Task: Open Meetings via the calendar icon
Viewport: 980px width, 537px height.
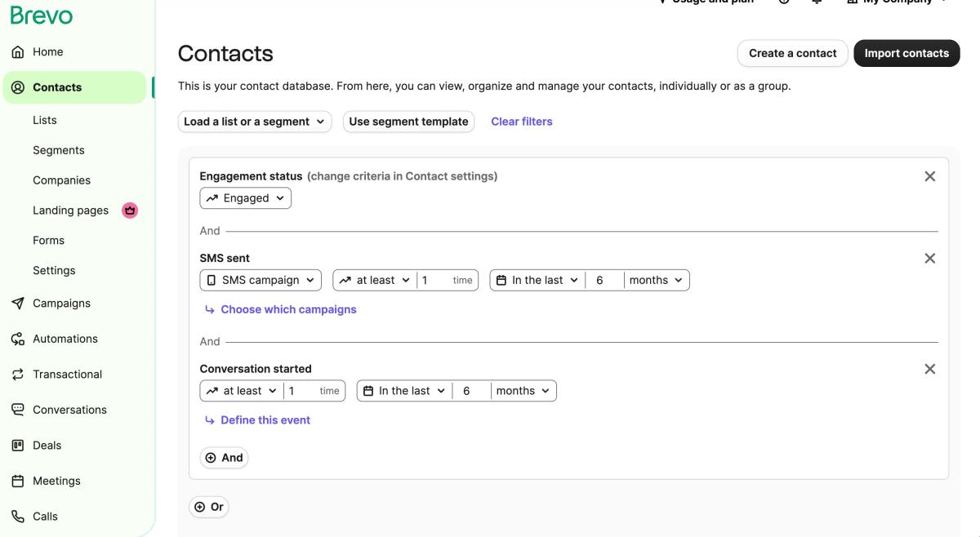Action: pyautogui.click(x=18, y=481)
